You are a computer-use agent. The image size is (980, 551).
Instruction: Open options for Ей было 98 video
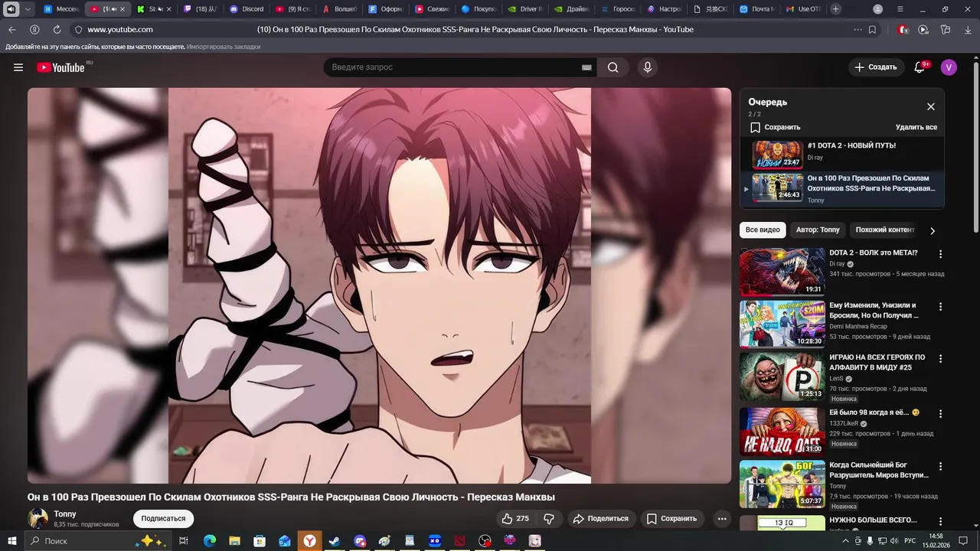pyautogui.click(x=941, y=414)
